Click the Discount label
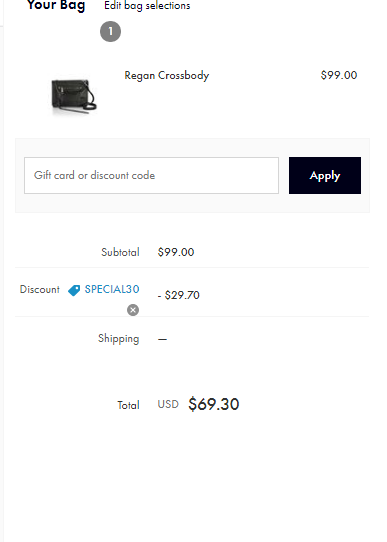 click(40, 289)
